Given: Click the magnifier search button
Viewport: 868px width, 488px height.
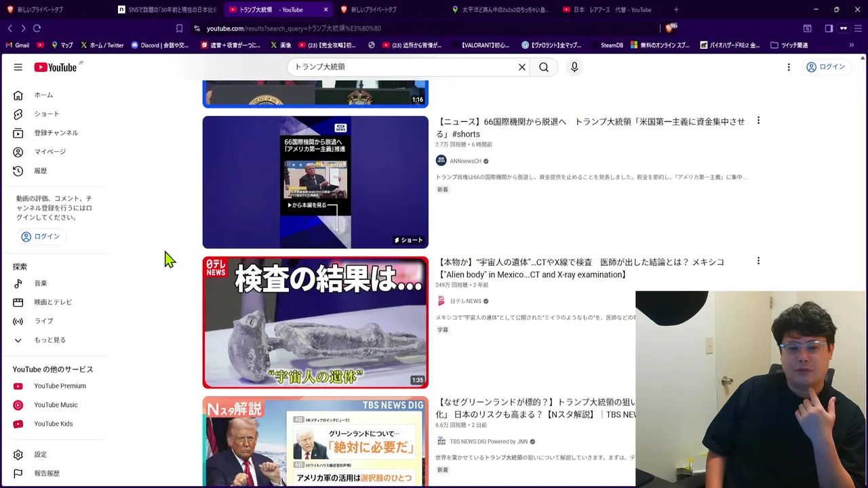Looking at the screenshot, I should pyautogui.click(x=544, y=67).
